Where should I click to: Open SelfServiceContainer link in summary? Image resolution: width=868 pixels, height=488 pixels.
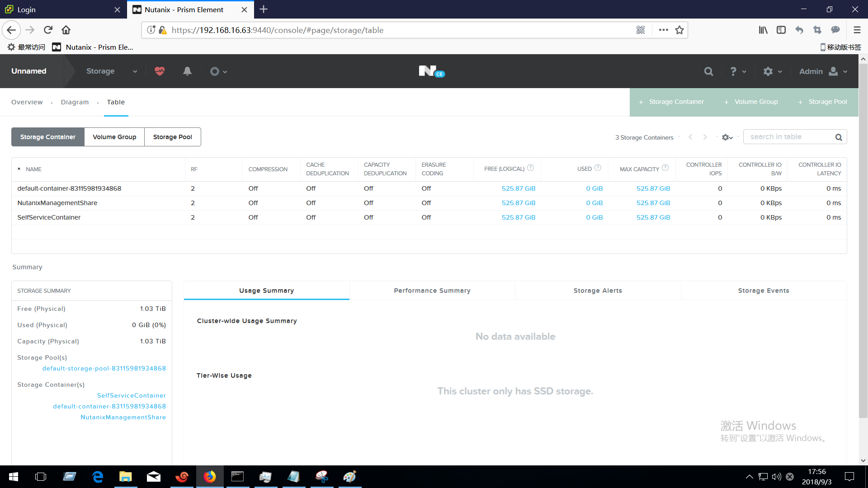(132, 395)
